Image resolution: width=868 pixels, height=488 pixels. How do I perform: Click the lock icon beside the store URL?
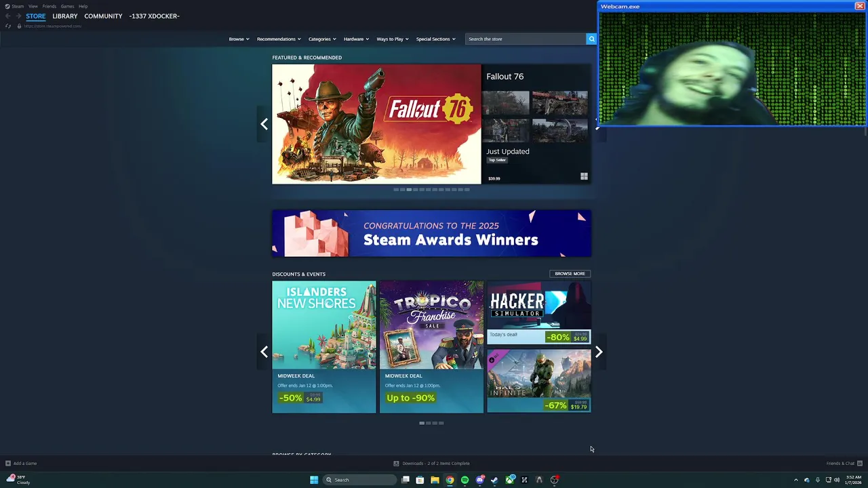tap(19, 26)
